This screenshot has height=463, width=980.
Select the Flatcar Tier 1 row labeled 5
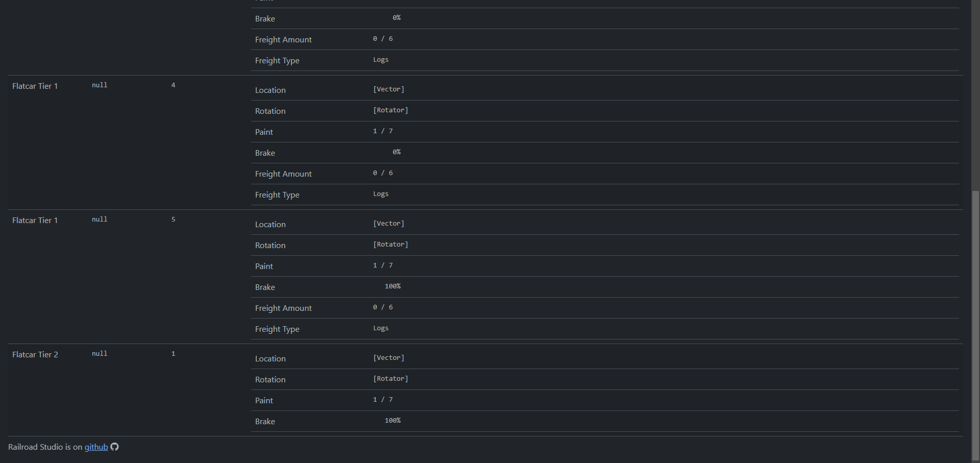coord(35,220)
